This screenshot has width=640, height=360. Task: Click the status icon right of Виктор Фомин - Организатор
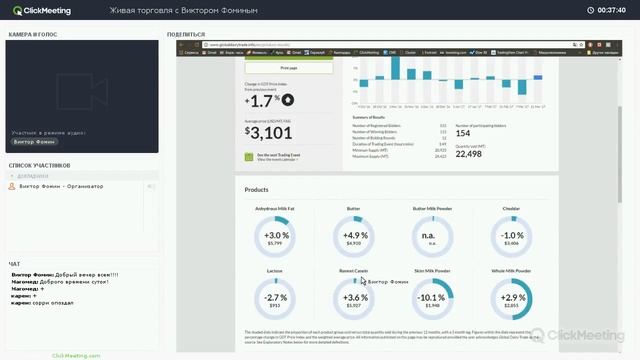tap(151, 187)
